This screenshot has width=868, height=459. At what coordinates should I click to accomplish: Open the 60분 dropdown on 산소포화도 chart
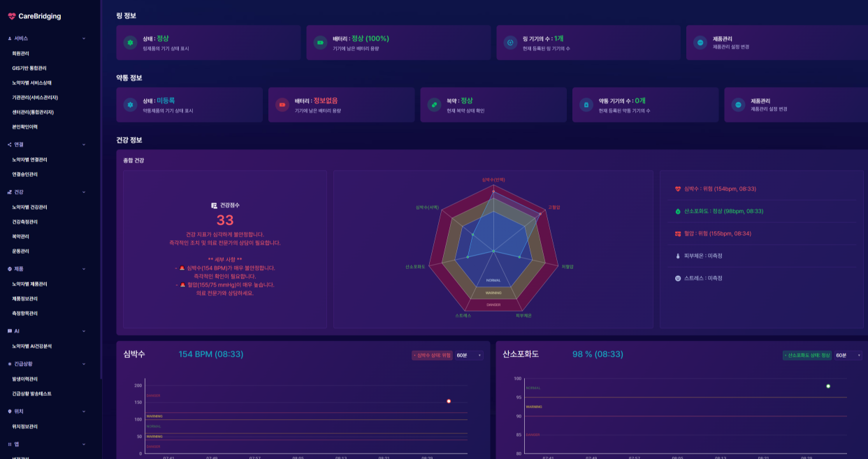pyautogui.click(x=848, y=355)
